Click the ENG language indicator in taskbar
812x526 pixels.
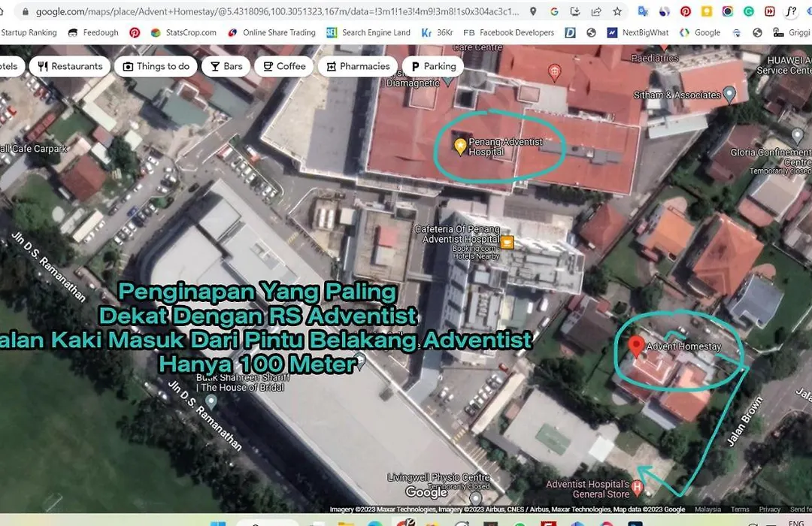coord(796,523)
